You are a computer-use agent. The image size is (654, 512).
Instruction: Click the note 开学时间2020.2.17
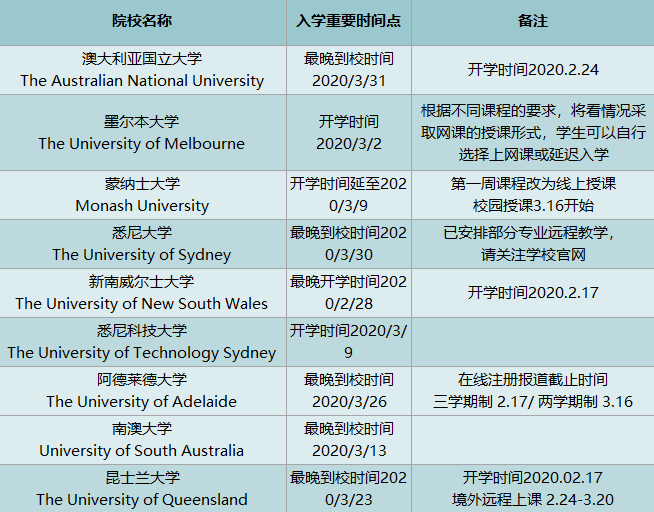(533, 293)
